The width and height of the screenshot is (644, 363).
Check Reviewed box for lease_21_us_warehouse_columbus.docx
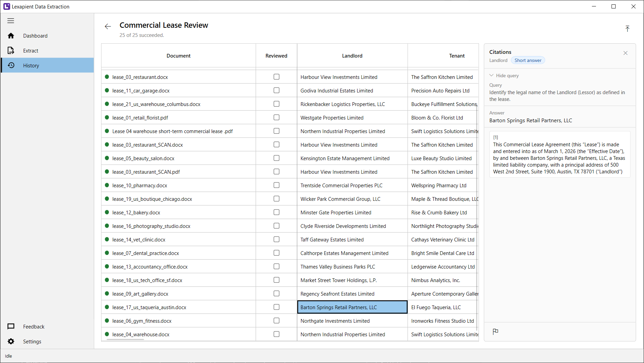click(x=276, y=104)
